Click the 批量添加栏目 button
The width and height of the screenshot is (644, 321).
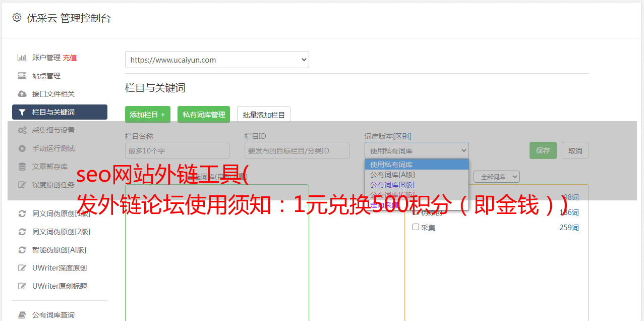(x=264, y=115)
